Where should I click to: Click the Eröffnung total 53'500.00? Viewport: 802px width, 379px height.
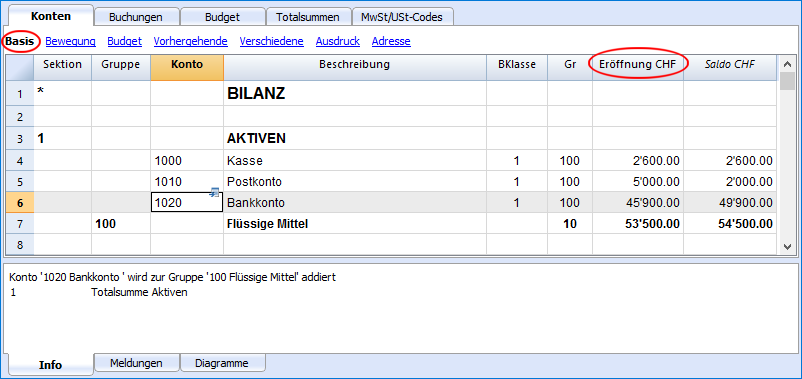[x=638, y=224]
